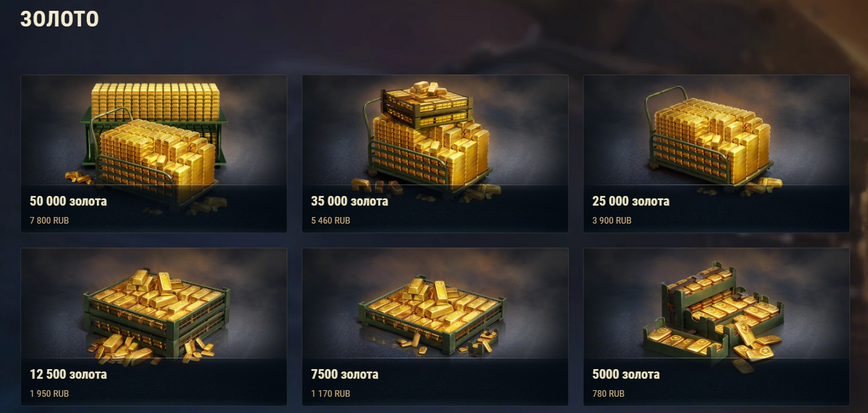868x413 pixels.
Task: Click the 7 800 RUB price
Action: [49, 221]
